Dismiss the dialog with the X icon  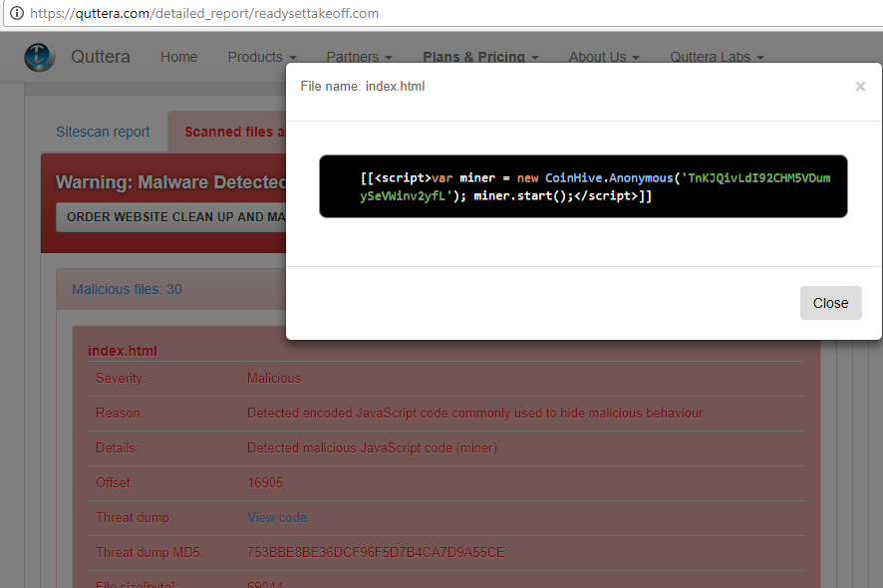click(x=860, y=86)
